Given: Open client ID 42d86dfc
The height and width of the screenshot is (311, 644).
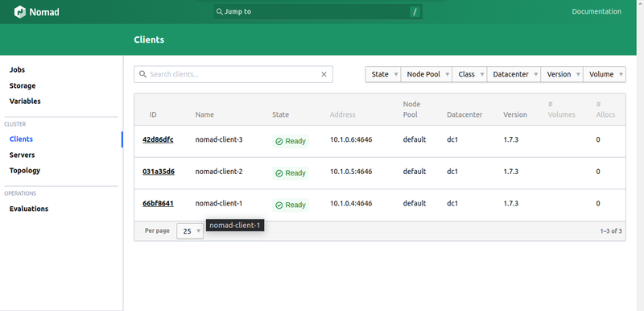Looking at the screenshot, I should 158,139.
